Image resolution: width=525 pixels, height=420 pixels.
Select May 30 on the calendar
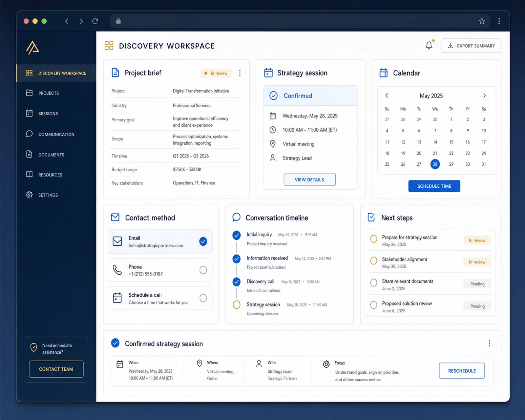coord(468,164)
